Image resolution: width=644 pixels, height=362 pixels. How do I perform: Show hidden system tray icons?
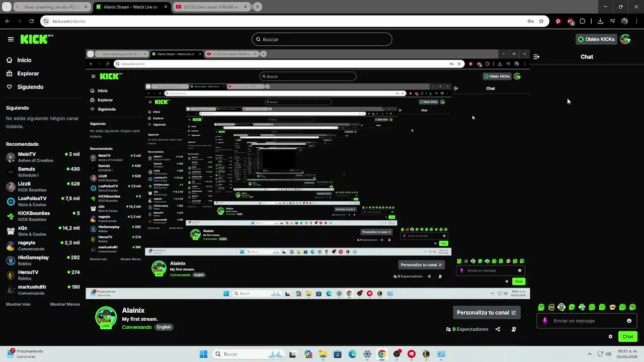[590, 354]
